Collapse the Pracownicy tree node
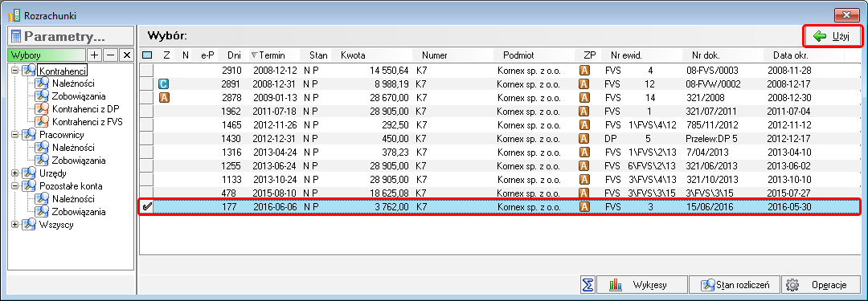The width and height of the screenshot is (868, 301). [15, 135]
